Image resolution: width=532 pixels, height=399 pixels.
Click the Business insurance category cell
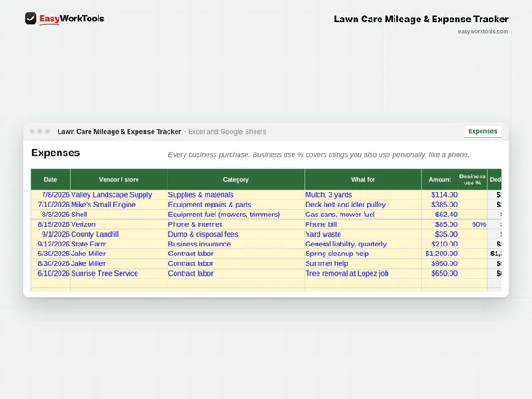[x=236, y=244]
